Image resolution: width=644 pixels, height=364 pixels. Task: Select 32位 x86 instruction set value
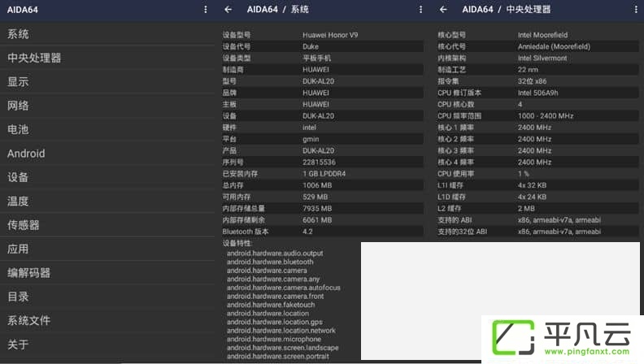(532, 81)
